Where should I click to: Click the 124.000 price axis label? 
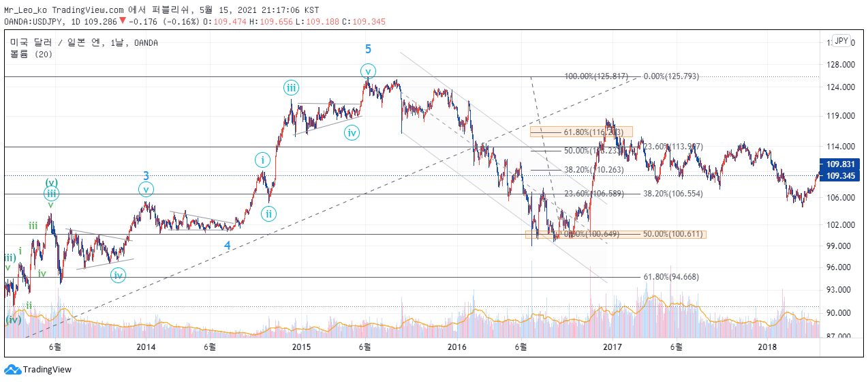[x=842, y=87]
